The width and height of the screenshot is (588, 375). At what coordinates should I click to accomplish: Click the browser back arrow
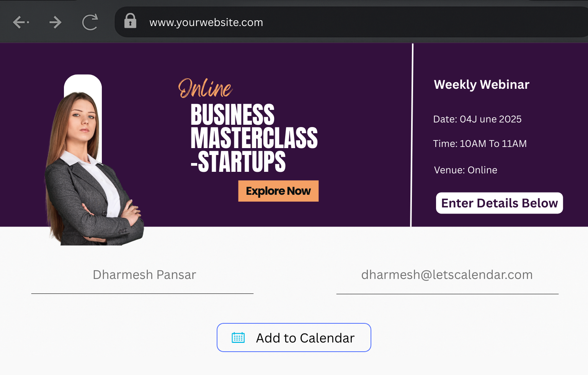[x=20, y=22]
